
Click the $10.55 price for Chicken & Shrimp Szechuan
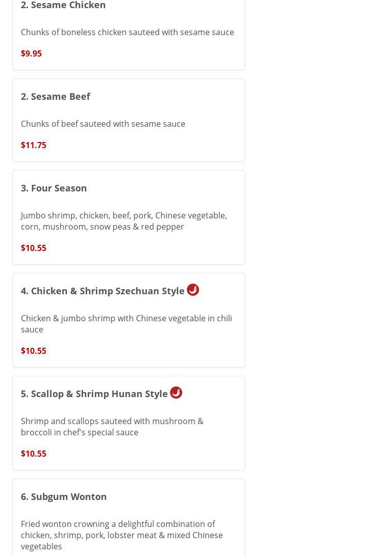34,351
